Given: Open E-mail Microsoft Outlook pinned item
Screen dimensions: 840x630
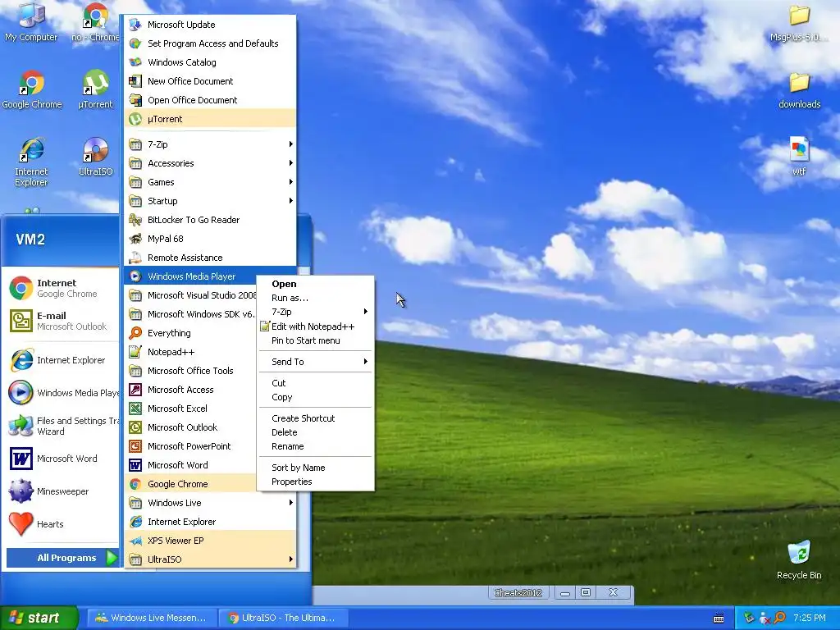Looking at the screenshot, I should coord(61,321).
